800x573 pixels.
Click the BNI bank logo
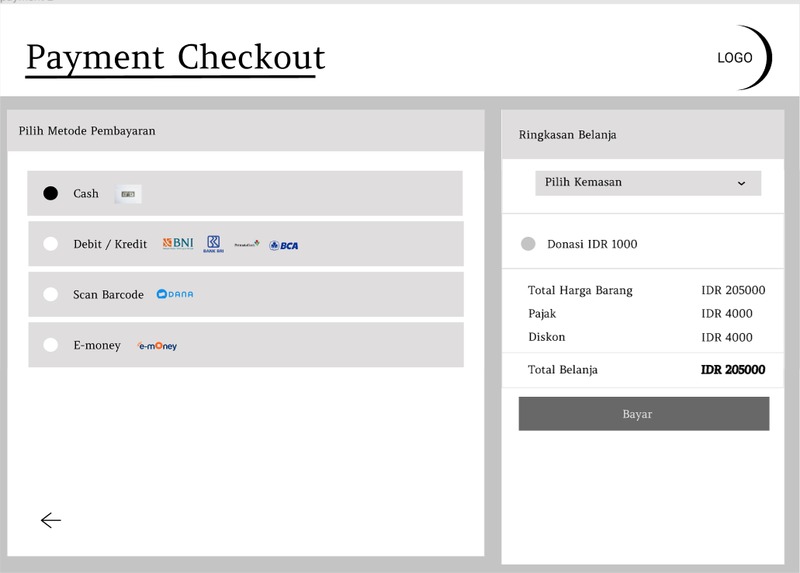pyautogui.click(x=178, y=243)
